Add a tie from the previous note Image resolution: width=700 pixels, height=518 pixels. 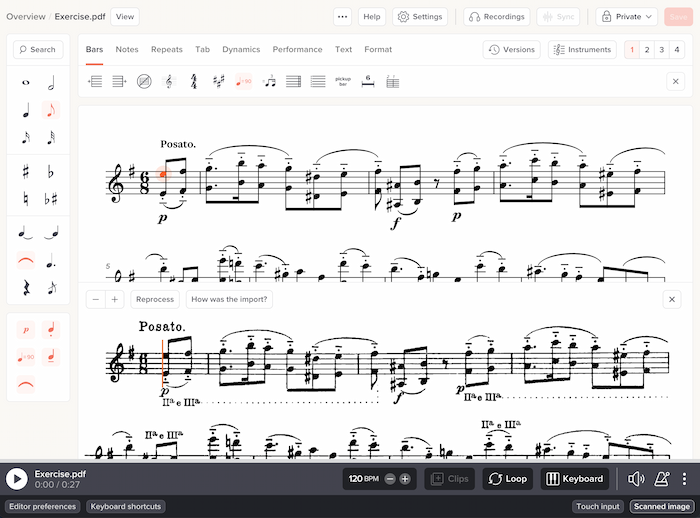pos(51,233)
